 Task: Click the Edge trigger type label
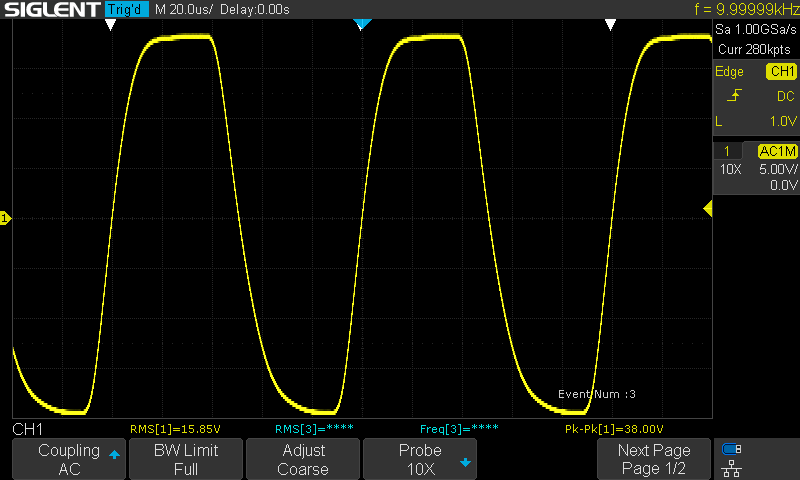tap(729, 71)
